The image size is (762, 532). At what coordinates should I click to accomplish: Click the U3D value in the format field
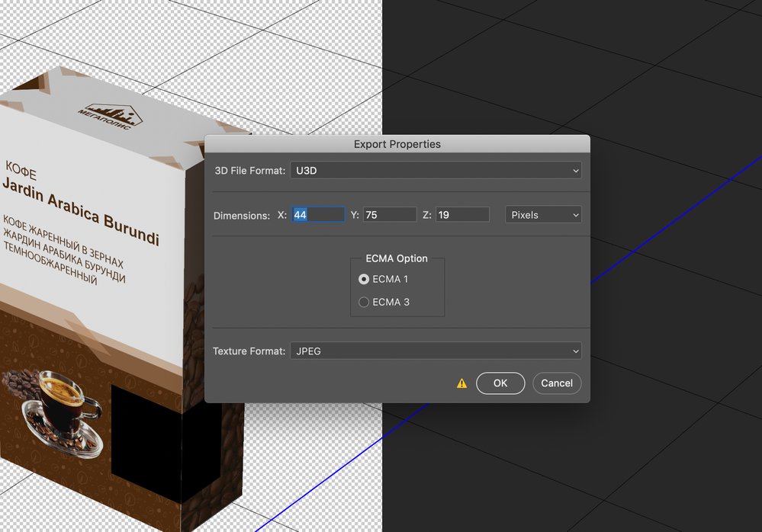coord(305,171)
